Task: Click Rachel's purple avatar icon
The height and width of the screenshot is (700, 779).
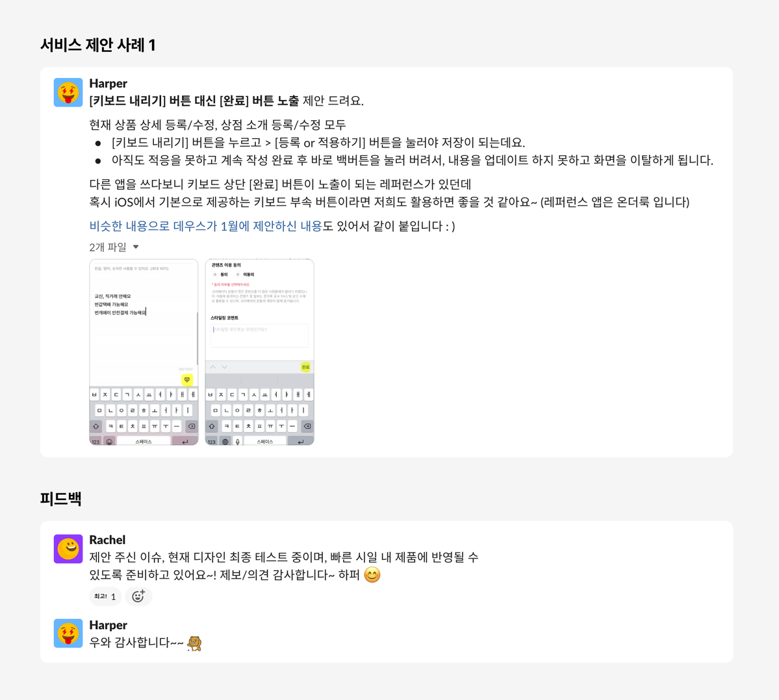Action: (68, 549)
